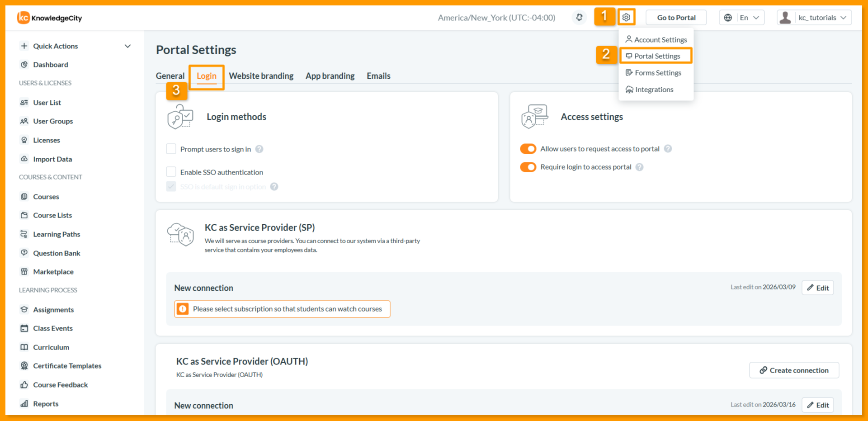Image resolution: width=868 pixels, height=421 pixels.
Task: Go to Learning Paths
Action: (57, 234)
